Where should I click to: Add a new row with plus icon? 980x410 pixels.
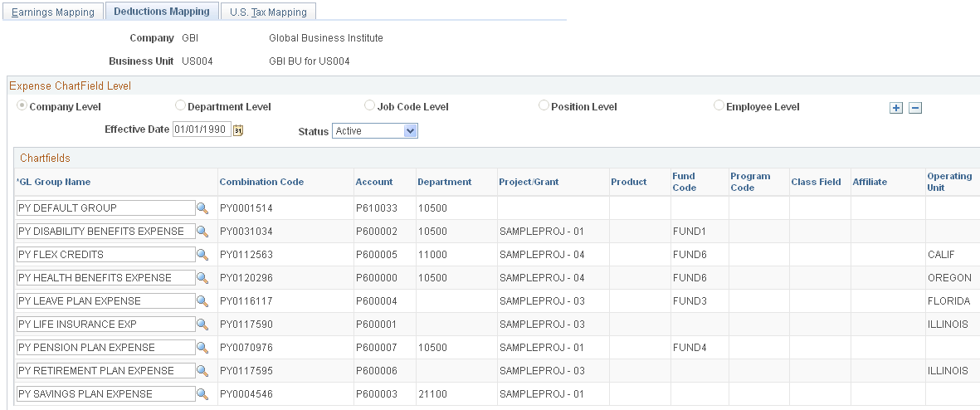896,108
